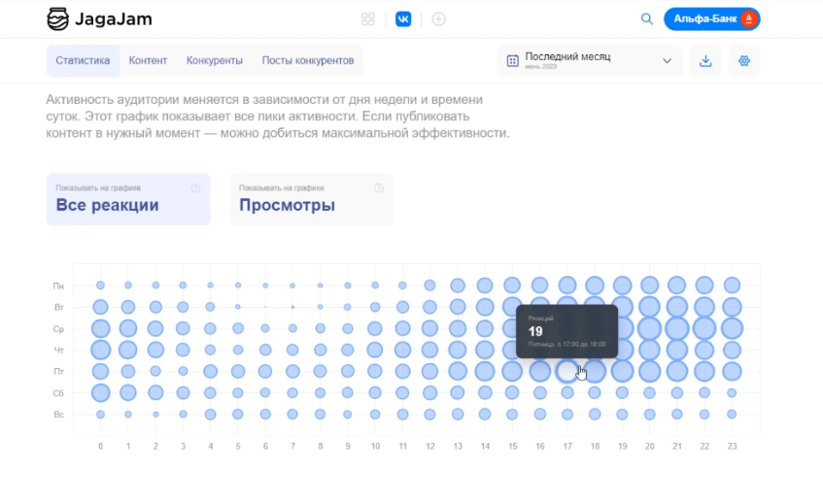Image resolution: width=823 pixels, height=504 pixels.
Task: Click the red avatar badge A
Action: 748,19
